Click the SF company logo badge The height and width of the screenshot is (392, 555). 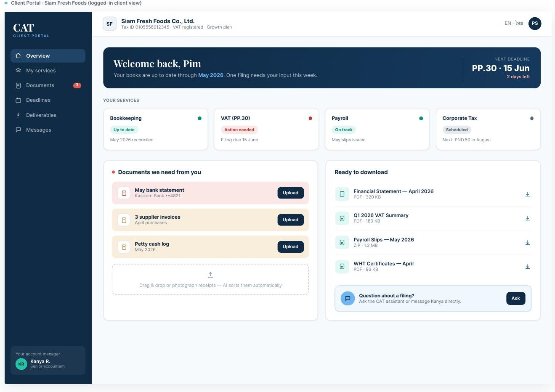(x=109, y=24)
